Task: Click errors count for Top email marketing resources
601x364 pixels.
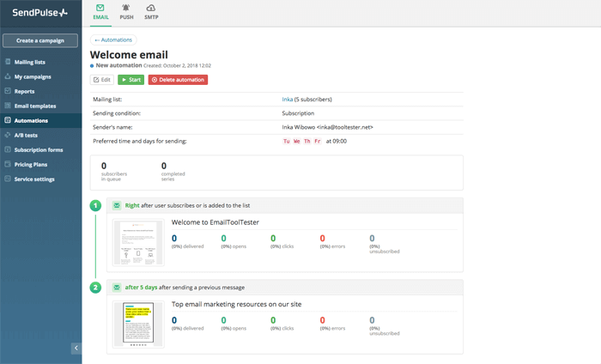Action: click(x=322, y=320)
